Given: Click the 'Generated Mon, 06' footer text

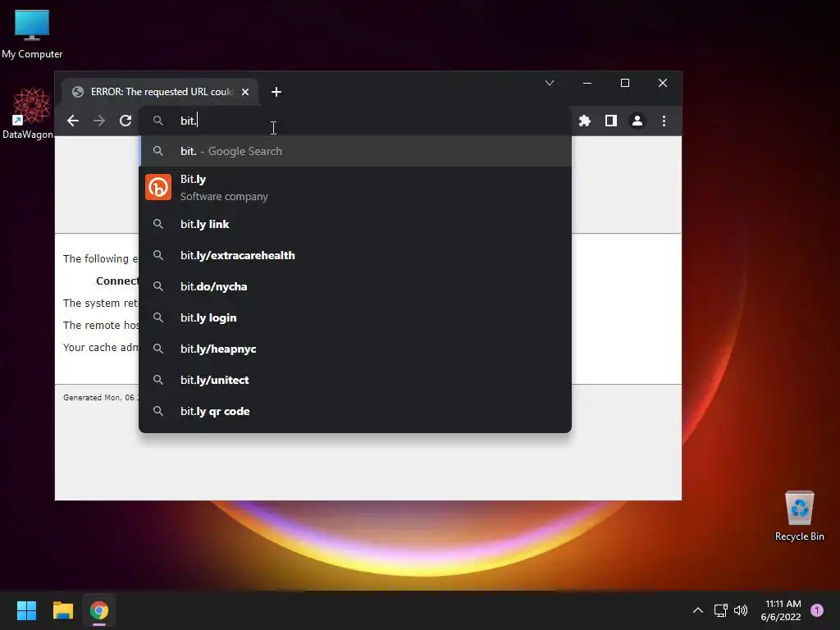Looking at the screenshot, I should (101, 398).
